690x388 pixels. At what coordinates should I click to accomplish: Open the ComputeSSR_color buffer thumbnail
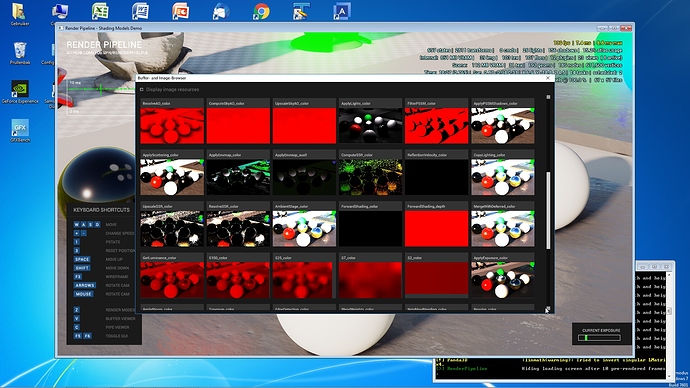coord(370,177)
